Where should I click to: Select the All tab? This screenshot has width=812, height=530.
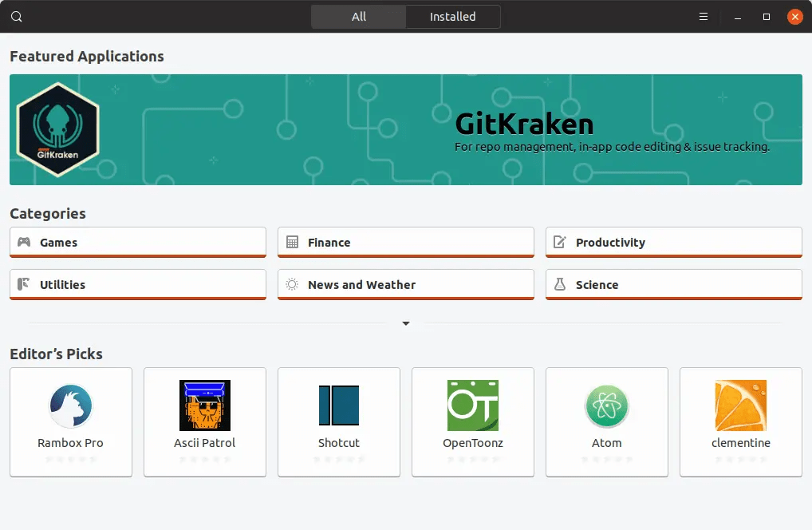point(357,16)
